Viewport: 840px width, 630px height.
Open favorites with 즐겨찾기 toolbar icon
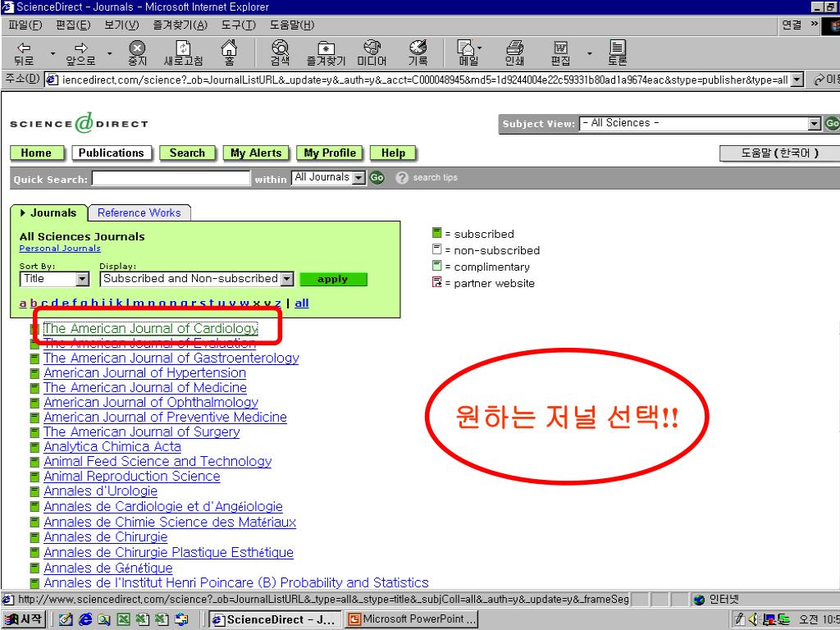point(326,53)
